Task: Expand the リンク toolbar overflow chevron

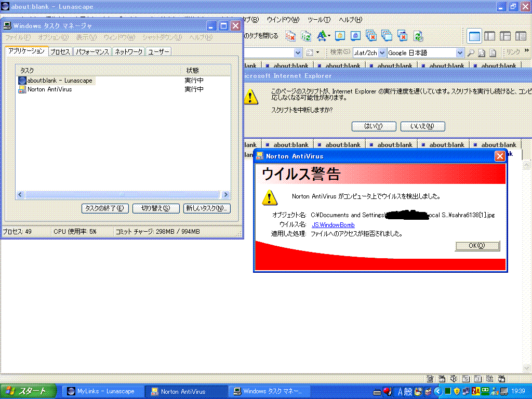Action: coord(527,50)
